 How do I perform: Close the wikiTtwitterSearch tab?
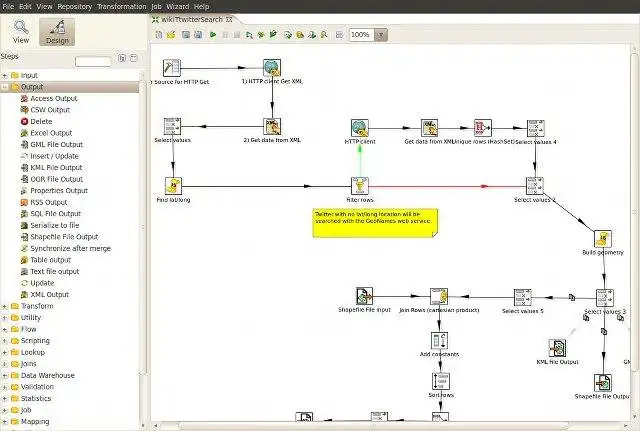[229, 19]
